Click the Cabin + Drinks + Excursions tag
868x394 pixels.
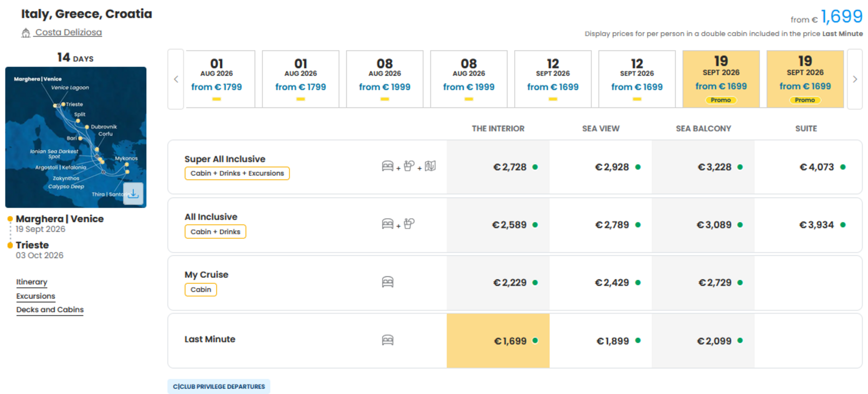point(237,173)
